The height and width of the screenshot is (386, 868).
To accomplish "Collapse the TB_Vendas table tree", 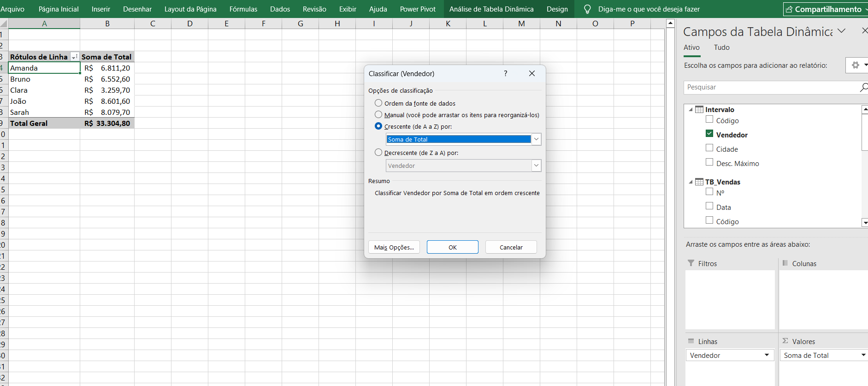I will (691, 182).
